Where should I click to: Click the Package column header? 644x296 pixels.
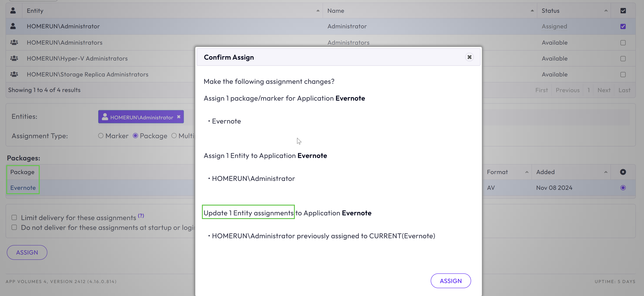pos(22,172)
